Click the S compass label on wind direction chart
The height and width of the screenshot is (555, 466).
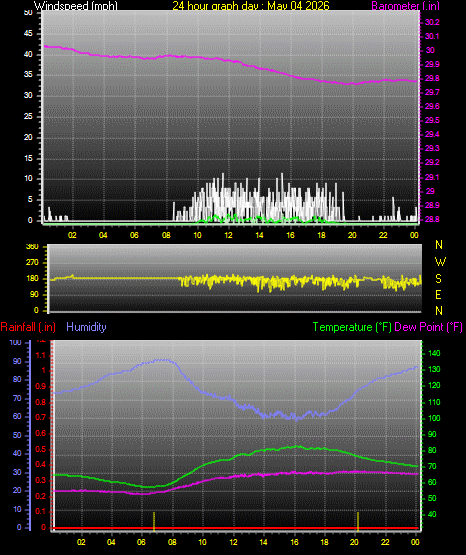(438, 279)
